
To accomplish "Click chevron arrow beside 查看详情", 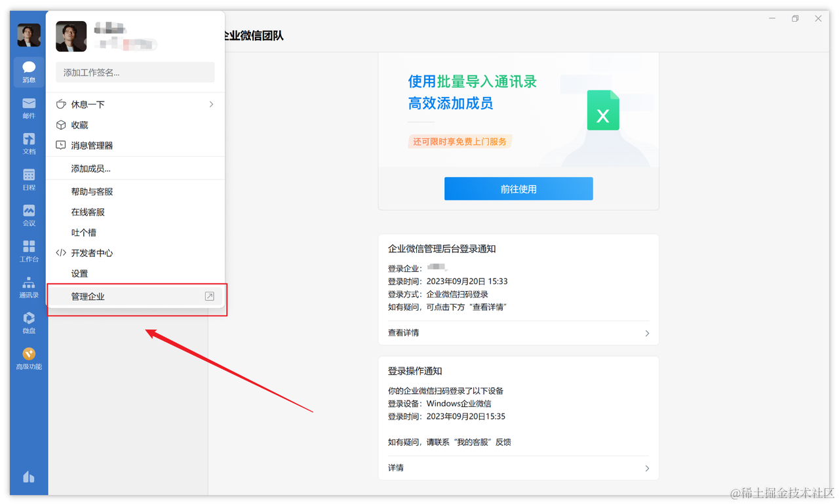I will 647,334.
